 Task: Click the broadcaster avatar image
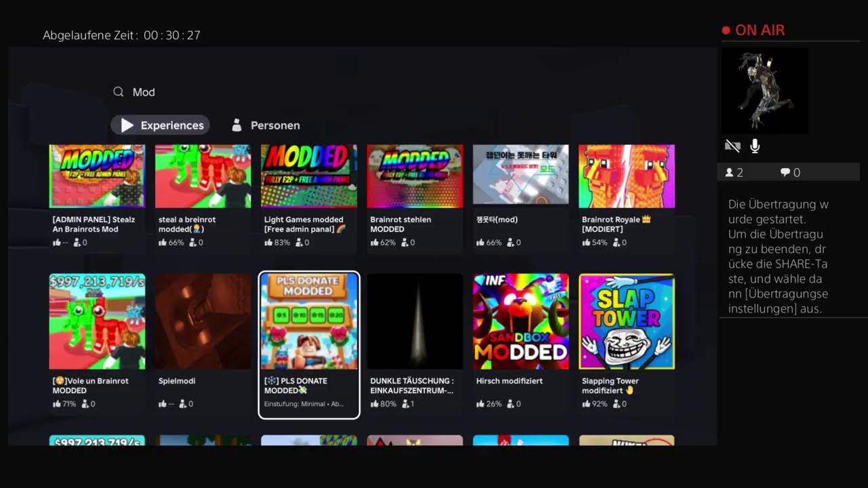click(x=764, y=91)
